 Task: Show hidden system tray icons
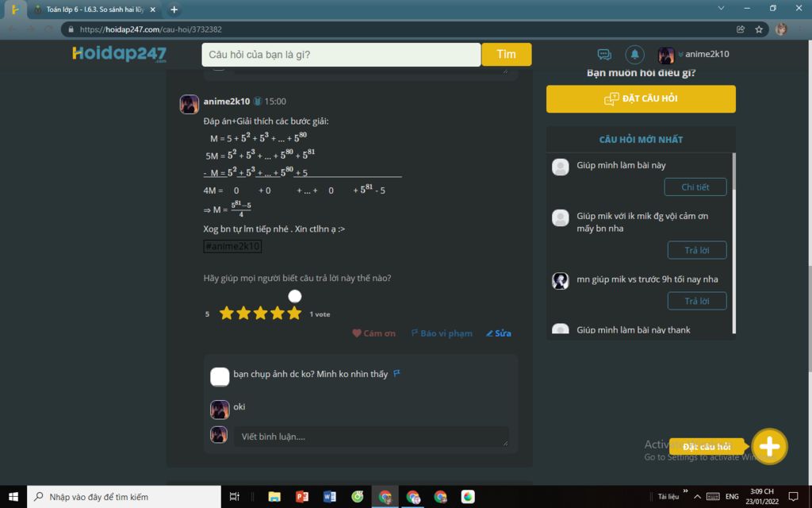(698, 497)
